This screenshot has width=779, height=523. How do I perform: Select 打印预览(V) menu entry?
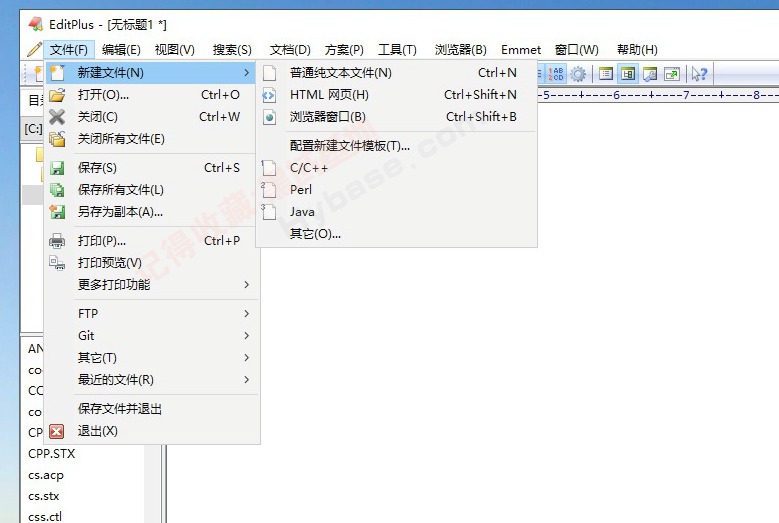151,263
